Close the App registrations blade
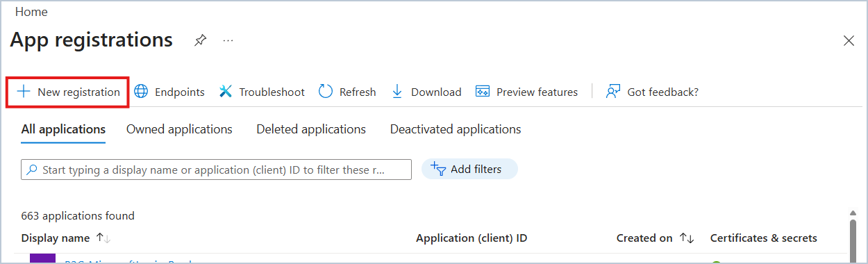 [x=849, y=41]
